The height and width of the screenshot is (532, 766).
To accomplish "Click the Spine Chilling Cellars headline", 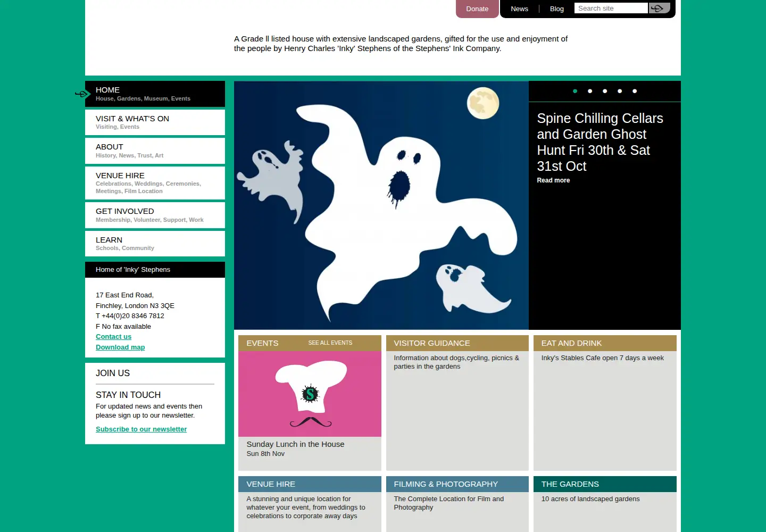I will point(600,142).
